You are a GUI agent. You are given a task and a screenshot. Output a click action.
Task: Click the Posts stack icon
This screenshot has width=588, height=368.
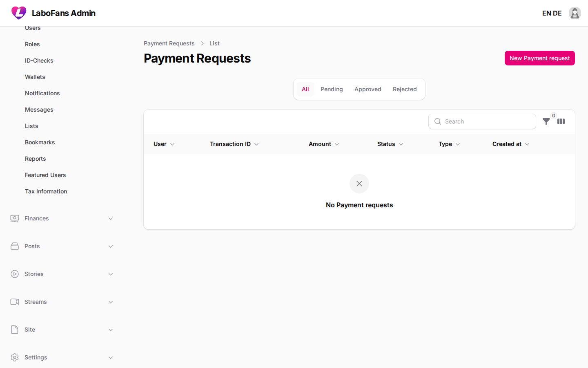[15, 246]
